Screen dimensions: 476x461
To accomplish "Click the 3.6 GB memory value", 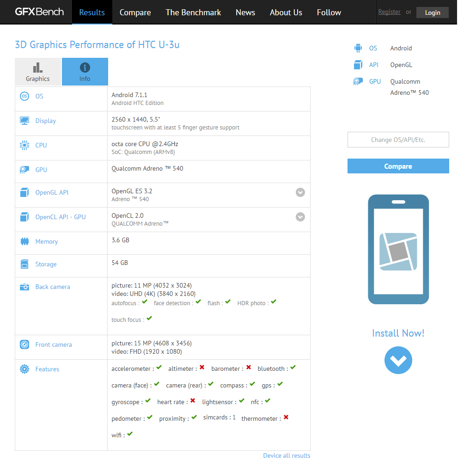I will click(x=120, y=240).
